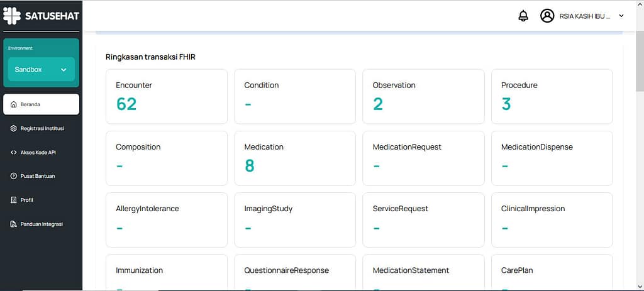
Task: Open the Sandbox environment dropdown
Action: point(42,70)
